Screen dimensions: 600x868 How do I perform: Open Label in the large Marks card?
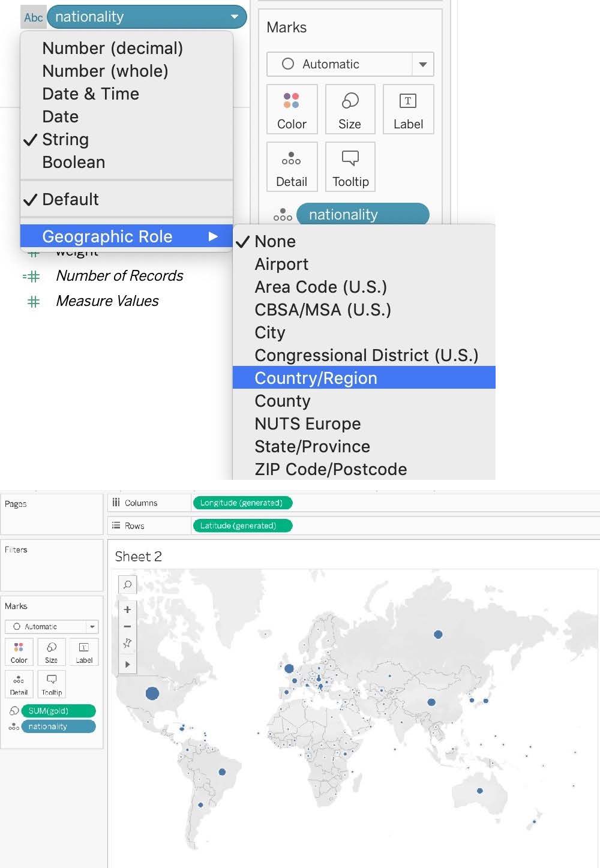pos(408,109)
